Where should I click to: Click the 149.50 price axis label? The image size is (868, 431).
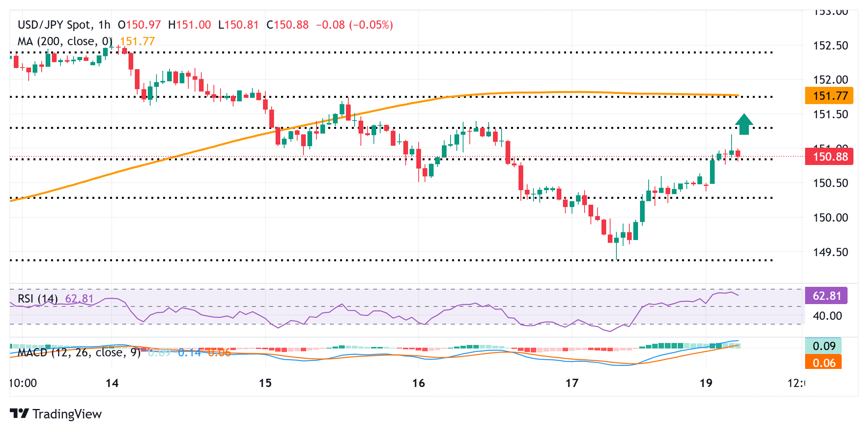[x=830, y=252]
